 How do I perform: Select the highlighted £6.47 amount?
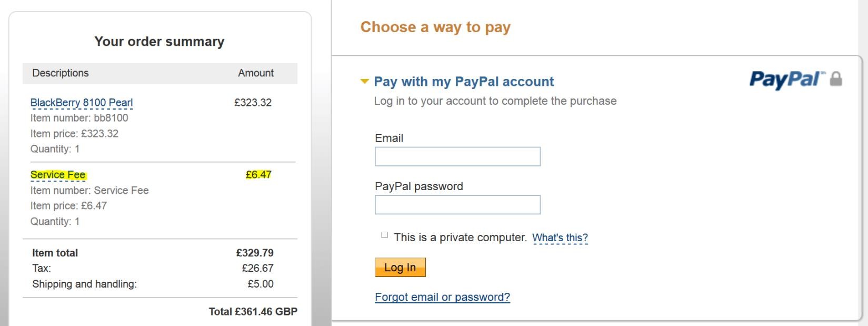tap(258, 175)
